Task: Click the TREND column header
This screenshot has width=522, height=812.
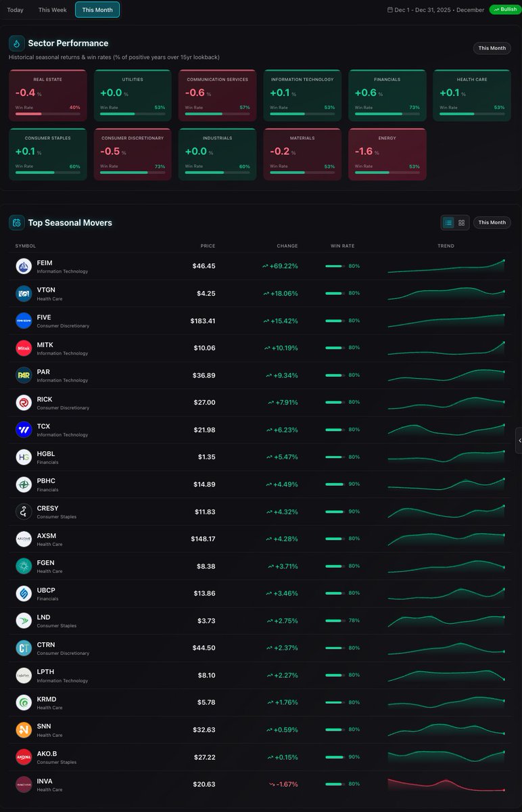Action: click(446, 246)
